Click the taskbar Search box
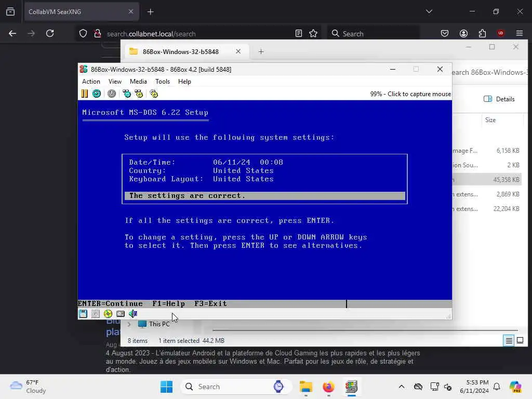Screen dimensions: 532x399 point(237,387)
